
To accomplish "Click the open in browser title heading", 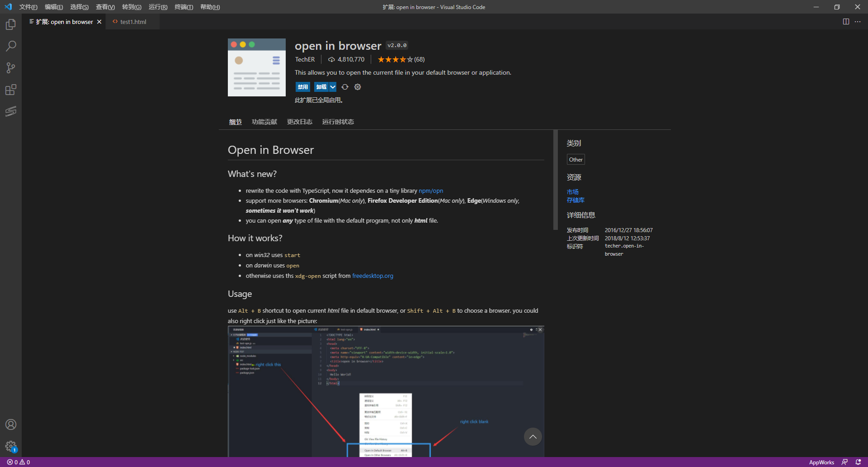I will (338, 46).
